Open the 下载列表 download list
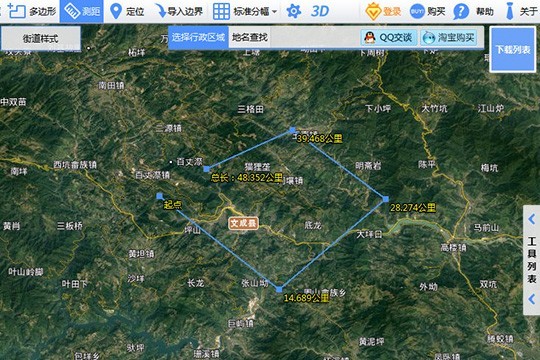The height and width of the screenshot is (360, 540). pyautogui.click(x=513, y=50)
